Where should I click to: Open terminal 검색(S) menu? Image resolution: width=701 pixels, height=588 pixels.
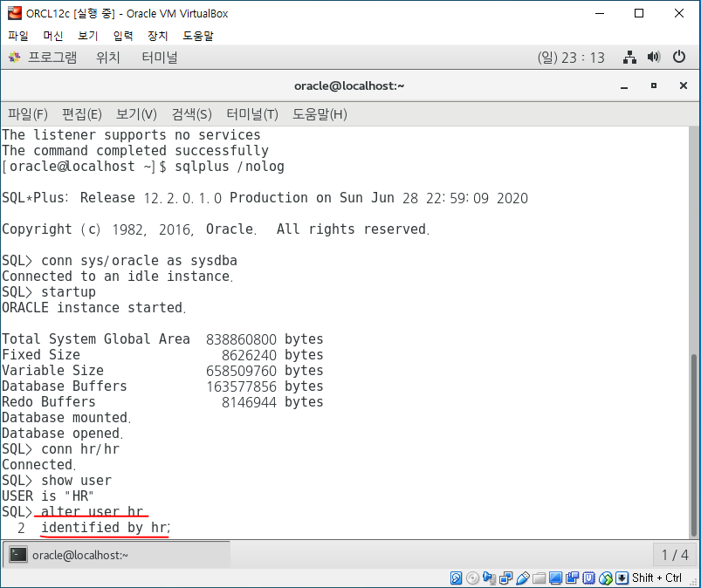click(192, 114)
